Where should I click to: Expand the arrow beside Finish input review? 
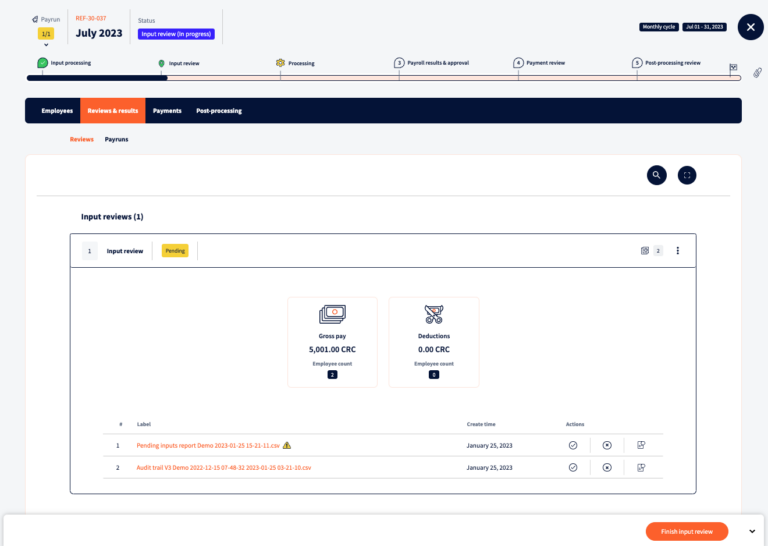[751, 531]
